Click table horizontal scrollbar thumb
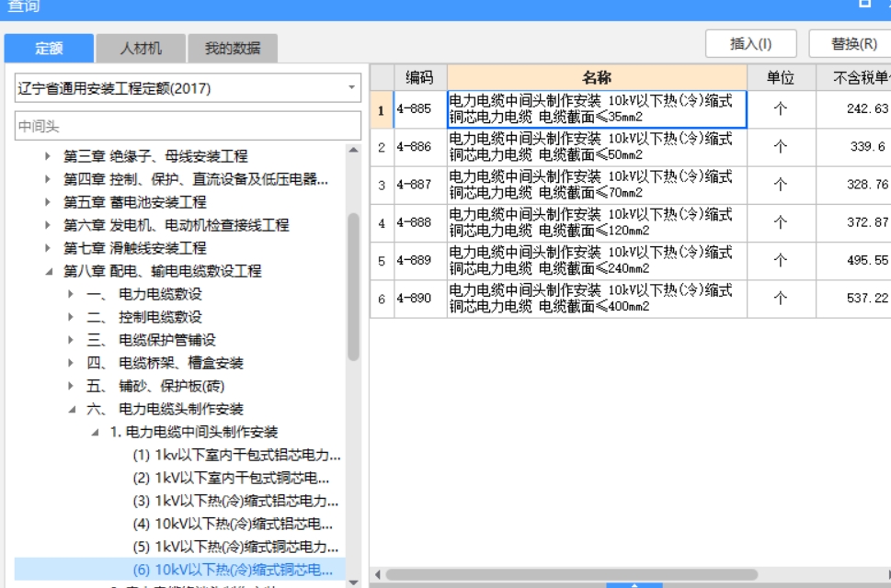 click(x=571, y=574)
